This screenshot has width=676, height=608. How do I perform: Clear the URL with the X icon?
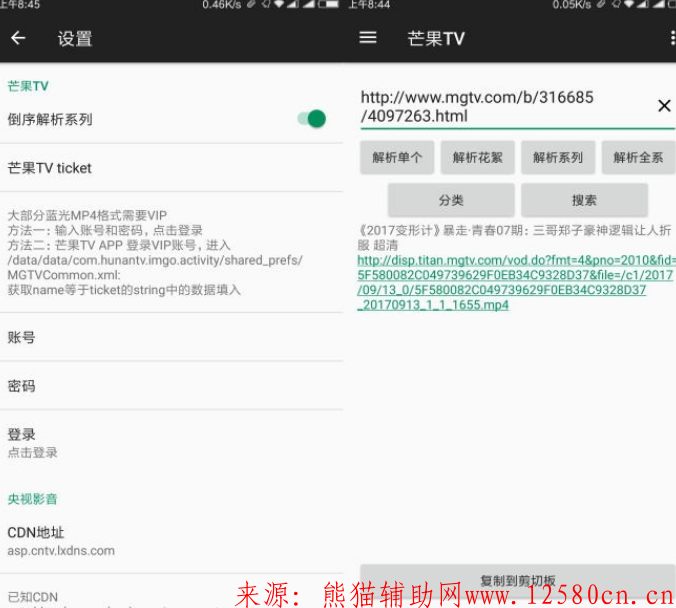click(x=664, y=106)
